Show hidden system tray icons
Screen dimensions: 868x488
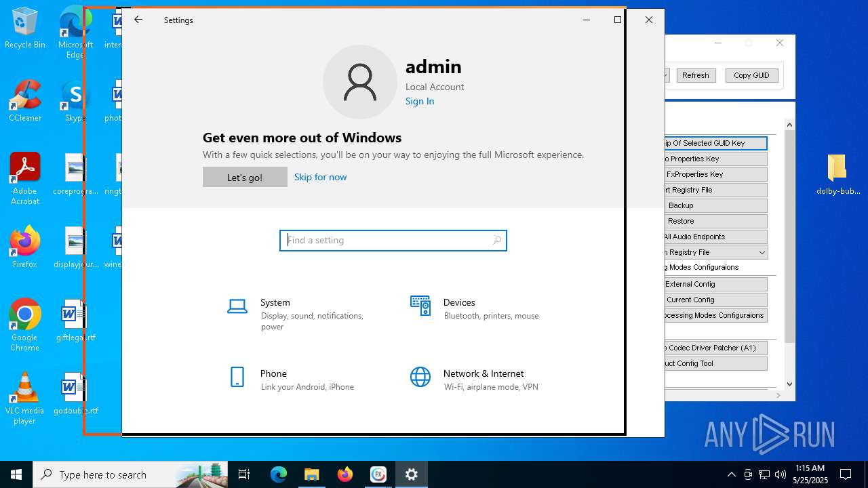click(731, 474)
